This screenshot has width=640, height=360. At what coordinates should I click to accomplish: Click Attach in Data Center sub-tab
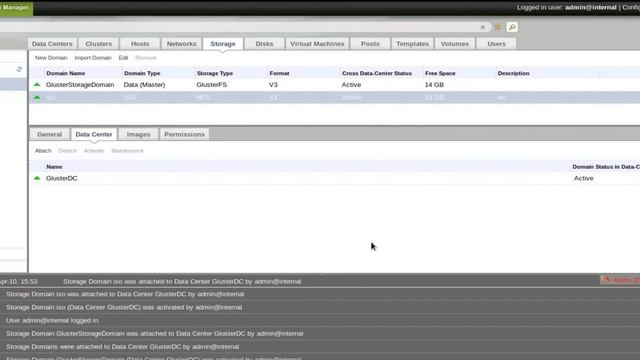coord(43,151)
